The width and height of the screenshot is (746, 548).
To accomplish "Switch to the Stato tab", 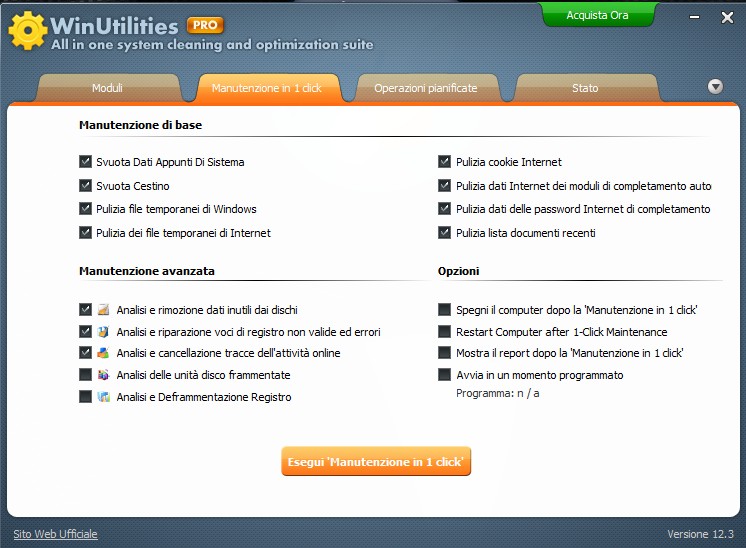I will point(585,88).
